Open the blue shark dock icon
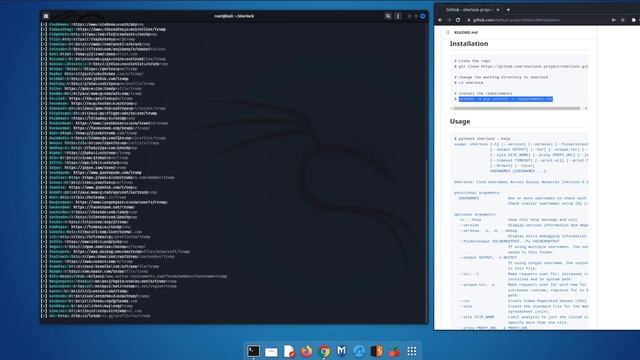Screen dimensions: 640x360 359,351
